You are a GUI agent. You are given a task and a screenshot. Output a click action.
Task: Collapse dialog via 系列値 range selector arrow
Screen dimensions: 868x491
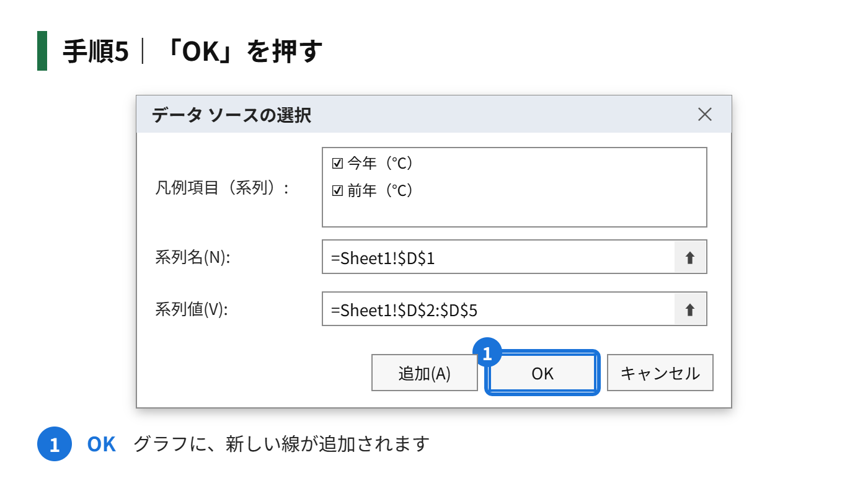coord(690,309)
